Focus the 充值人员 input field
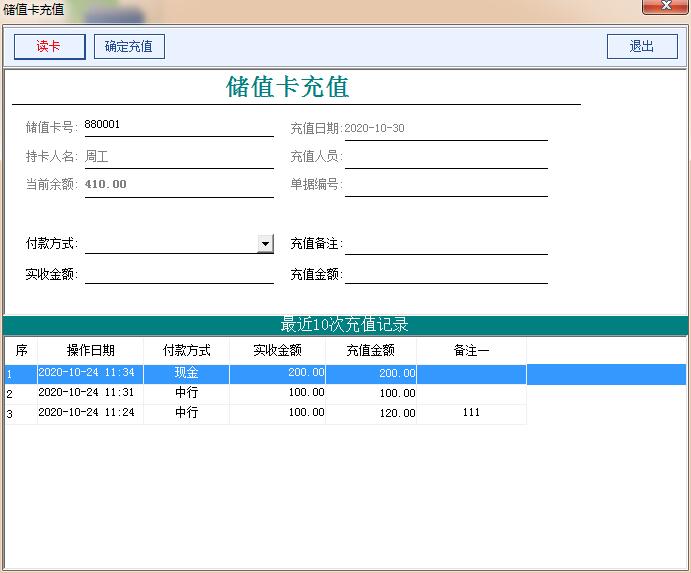 pyautogui.click(x=446, y=157)
